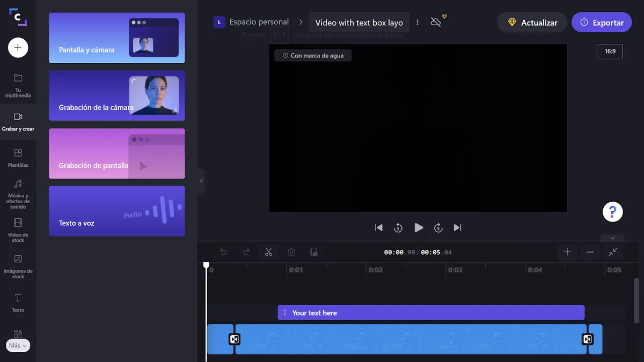644x362 pixels.
Task: Click the Clipchamp logo icon
Action: click(18, 17)
